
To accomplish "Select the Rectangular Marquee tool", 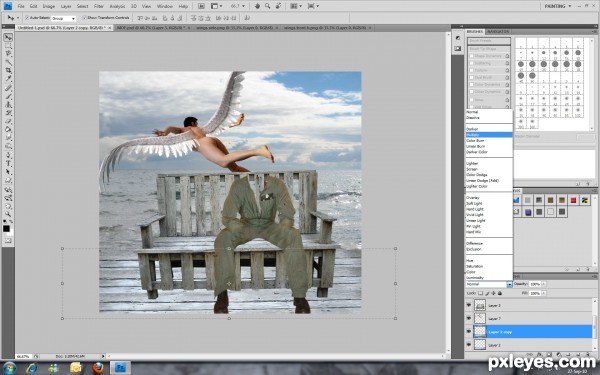I will point(8,46).
